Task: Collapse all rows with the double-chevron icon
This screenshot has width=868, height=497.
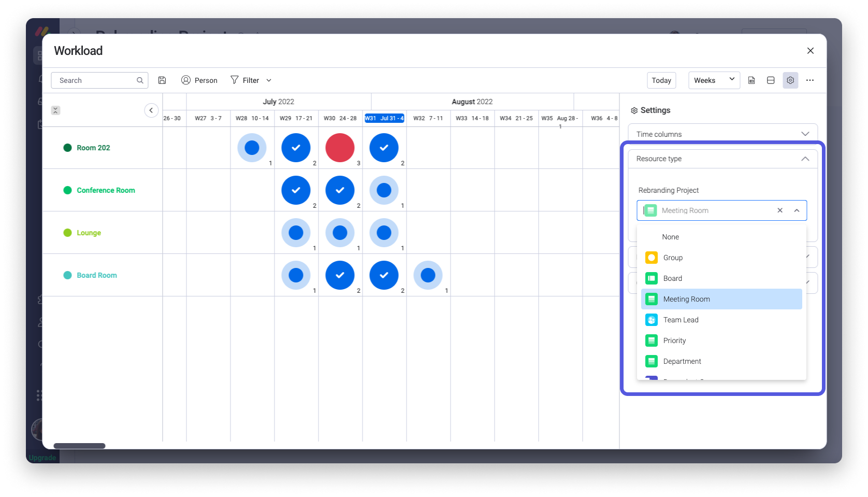Action: click(56, 110)
